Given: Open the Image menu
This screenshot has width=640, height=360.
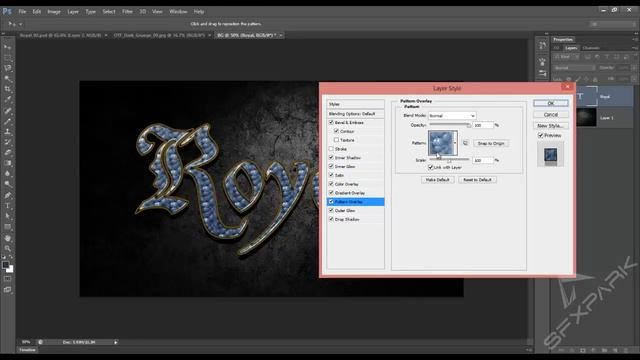Looking at the screenshot, I should point(54,11).
